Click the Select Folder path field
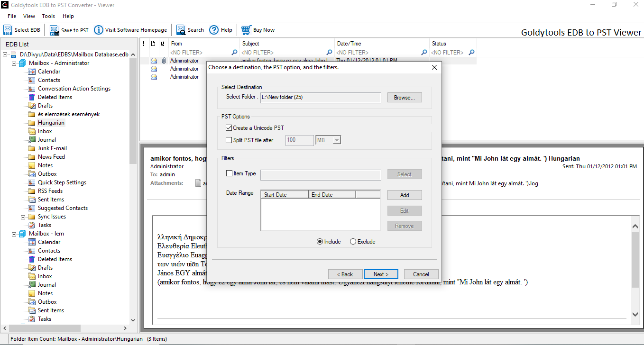 pos(321,98)
